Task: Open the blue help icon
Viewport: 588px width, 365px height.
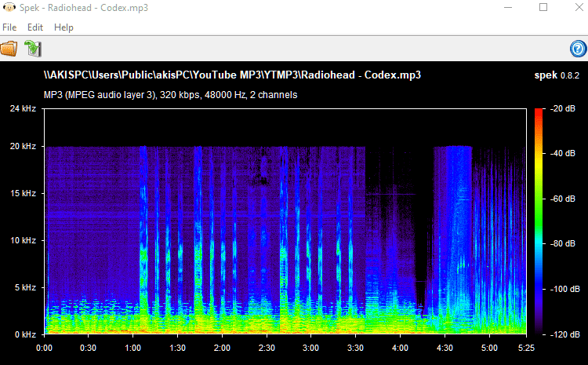Action: (578, 49)
